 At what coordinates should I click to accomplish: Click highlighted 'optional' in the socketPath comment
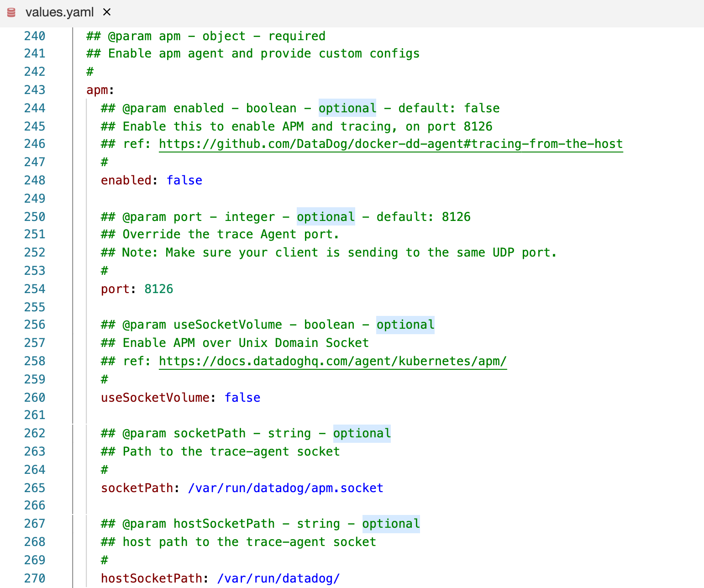(362, 433)
